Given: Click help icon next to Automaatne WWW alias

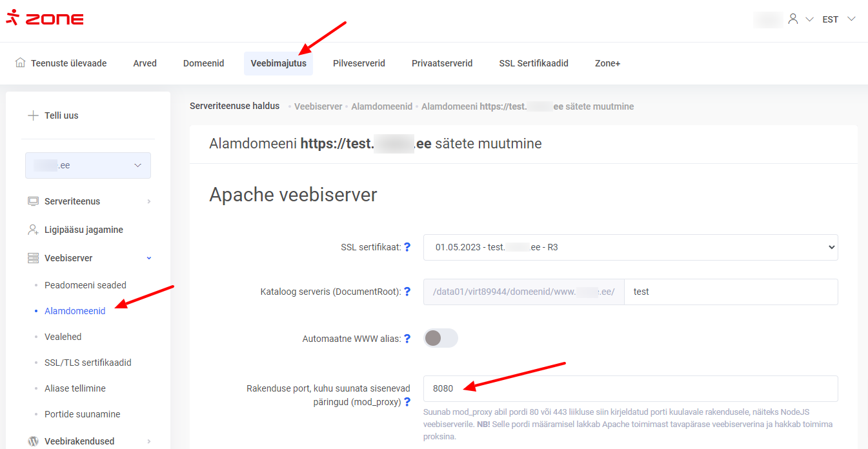Looking at the screenshot, I should point(407,339).
